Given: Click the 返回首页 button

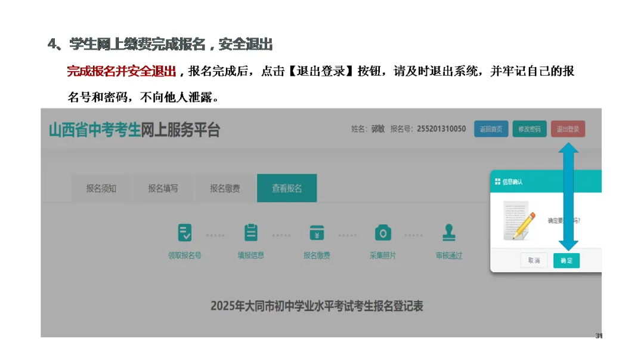Looking at the screenshot, I should (x=491, y=129).
